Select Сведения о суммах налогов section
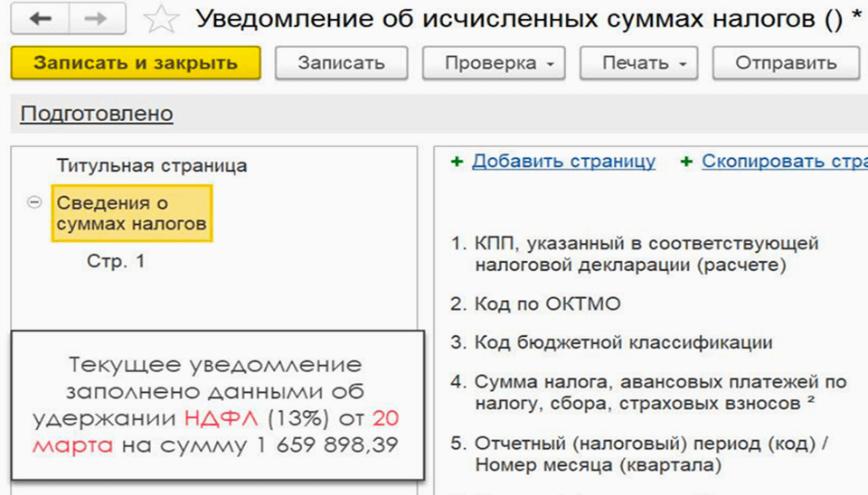 (132, 213)
